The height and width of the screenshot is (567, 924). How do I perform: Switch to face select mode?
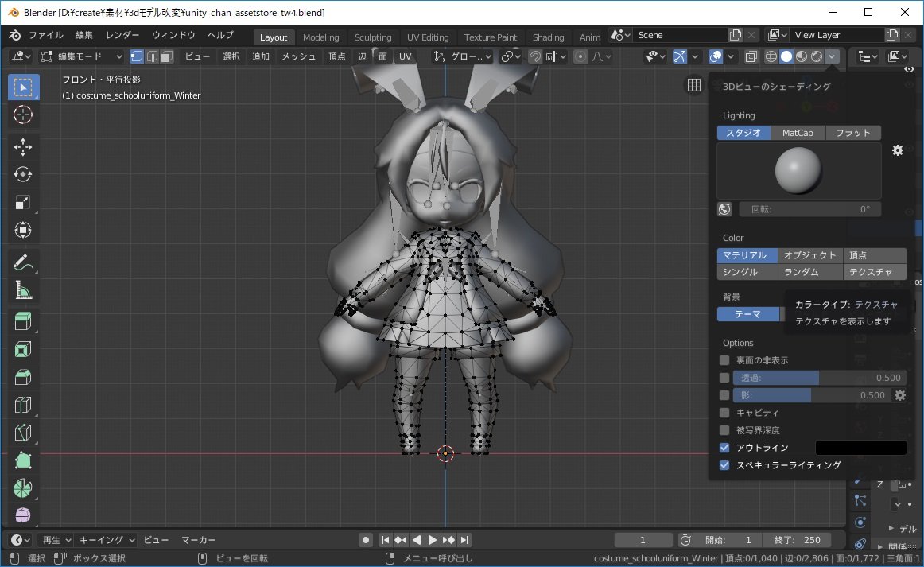tap(167, 56)
